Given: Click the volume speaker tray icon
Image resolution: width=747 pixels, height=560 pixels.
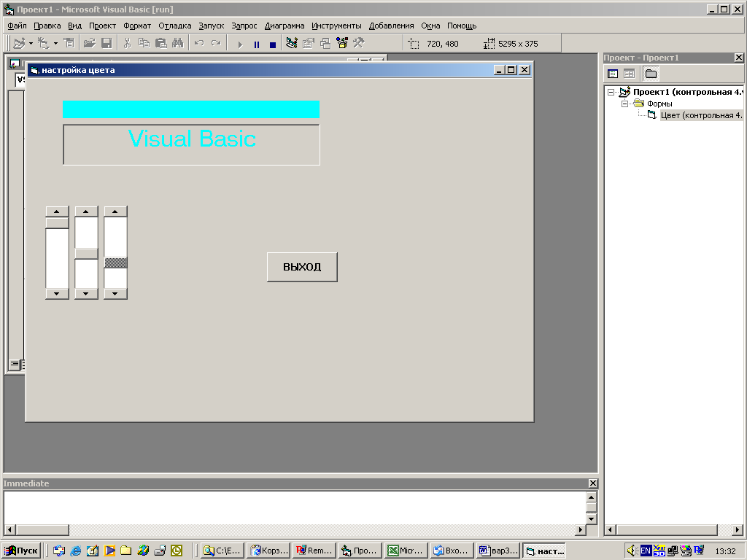Looking at the screenshot, I should [x=632, y=551].
